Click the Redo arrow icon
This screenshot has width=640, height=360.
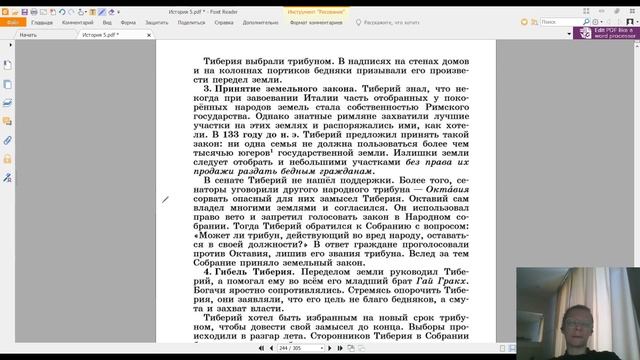click(71, 12)
